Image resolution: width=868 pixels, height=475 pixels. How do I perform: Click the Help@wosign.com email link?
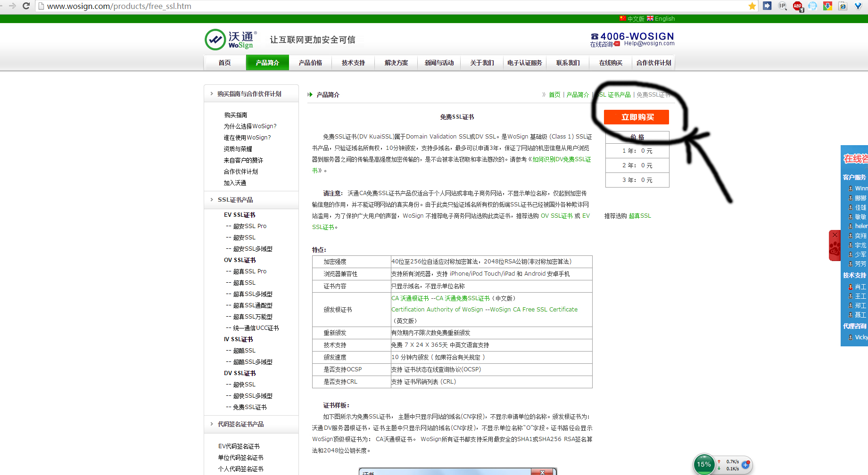click(x=649, y=43)
